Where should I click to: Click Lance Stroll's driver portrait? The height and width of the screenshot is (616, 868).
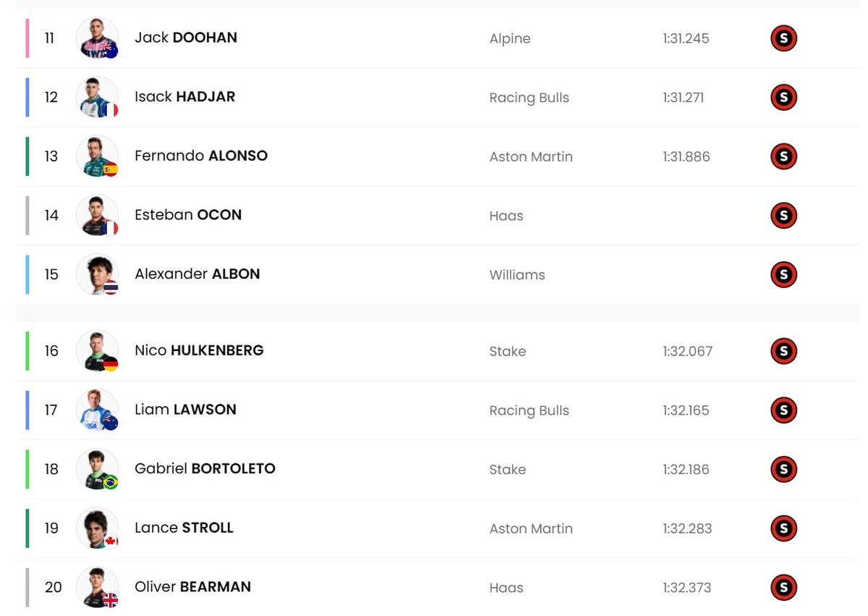97,528
